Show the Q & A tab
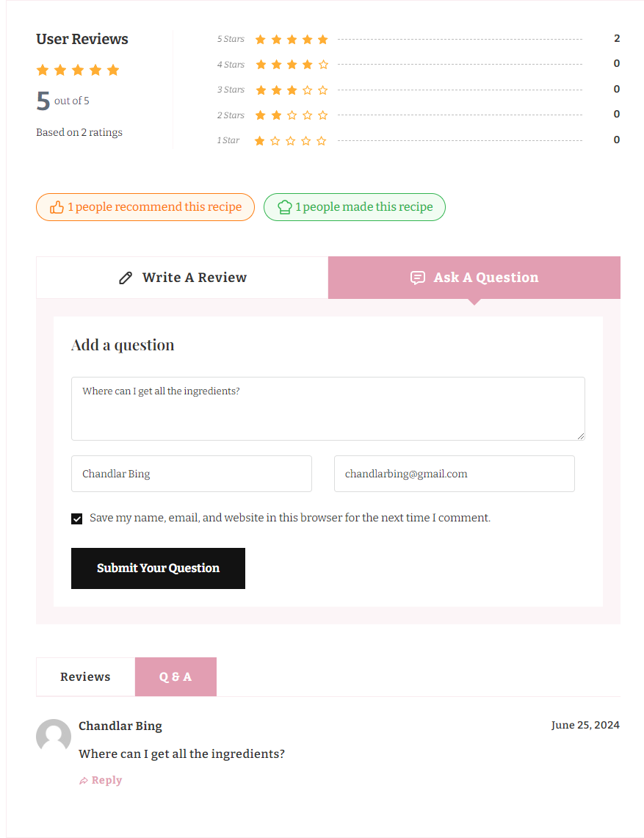644x838 pixels. (176, 676)
